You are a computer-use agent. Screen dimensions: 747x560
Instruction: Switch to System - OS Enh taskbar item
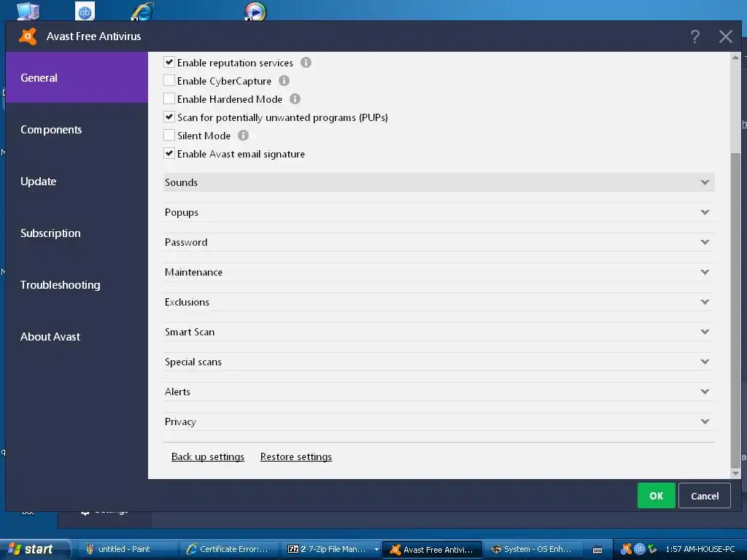pyautogui.click(x=535, y=549)
